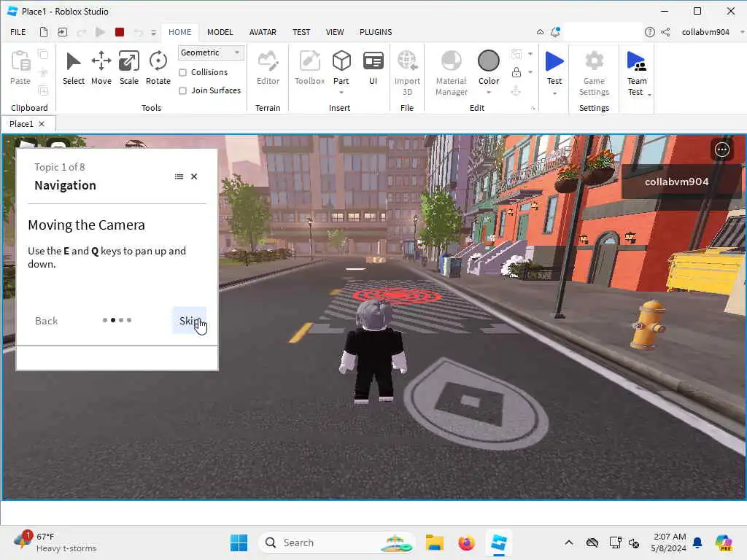Open the FILE menu
747x560 pixels.
[18, 32]
